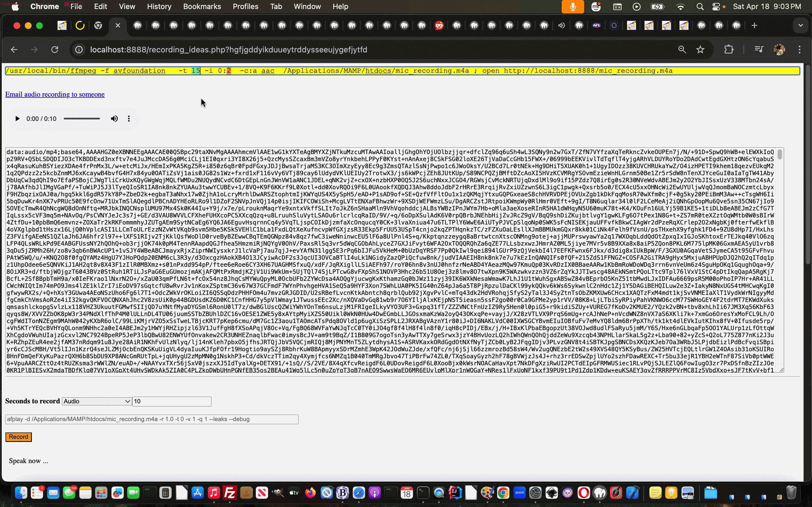Expand the tab search chevron
Screen dimensions: 812x507
pyautogui.click(x=801, y=25)
